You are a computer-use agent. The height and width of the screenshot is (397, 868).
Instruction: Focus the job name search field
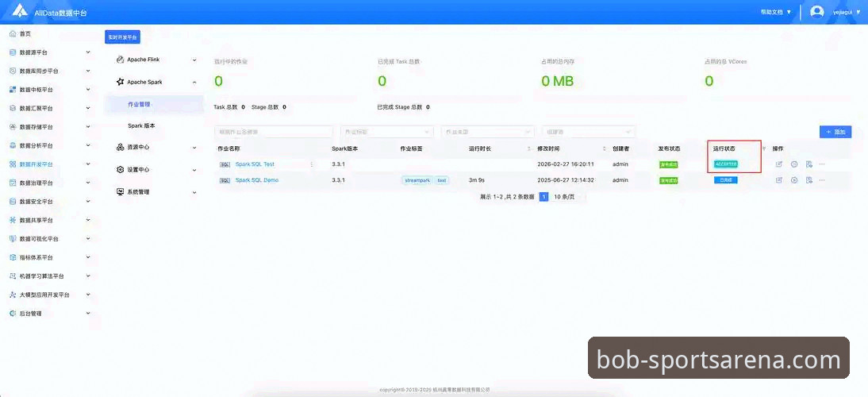click(x=274, y=132)
